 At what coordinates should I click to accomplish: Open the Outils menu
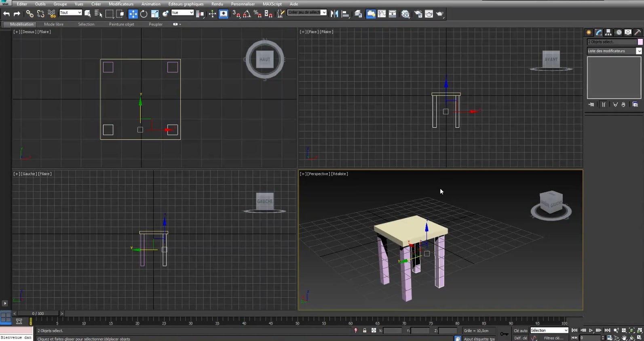pyautogui.click(x=40, y=4)
